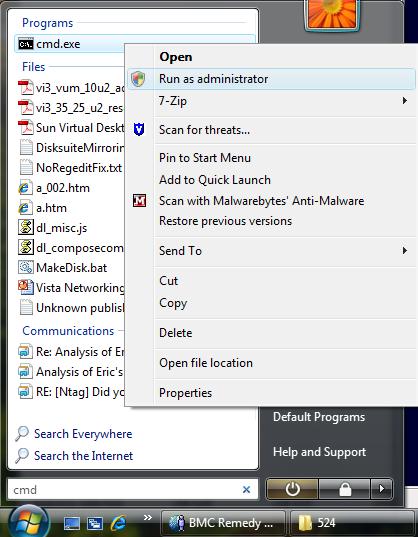Expand the Send To submenu arrow
This screenshot has width=418, height=537.
tap(405, 250)
